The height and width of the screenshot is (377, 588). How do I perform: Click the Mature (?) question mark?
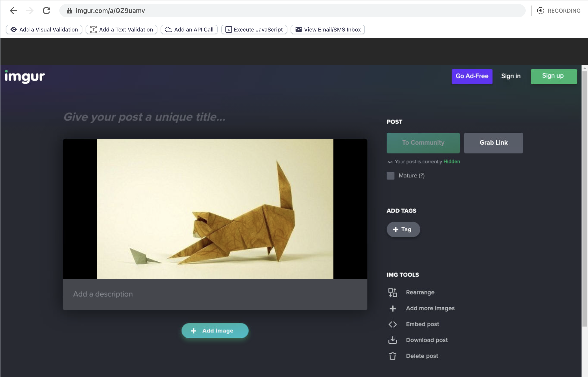[x=422, y=176]
